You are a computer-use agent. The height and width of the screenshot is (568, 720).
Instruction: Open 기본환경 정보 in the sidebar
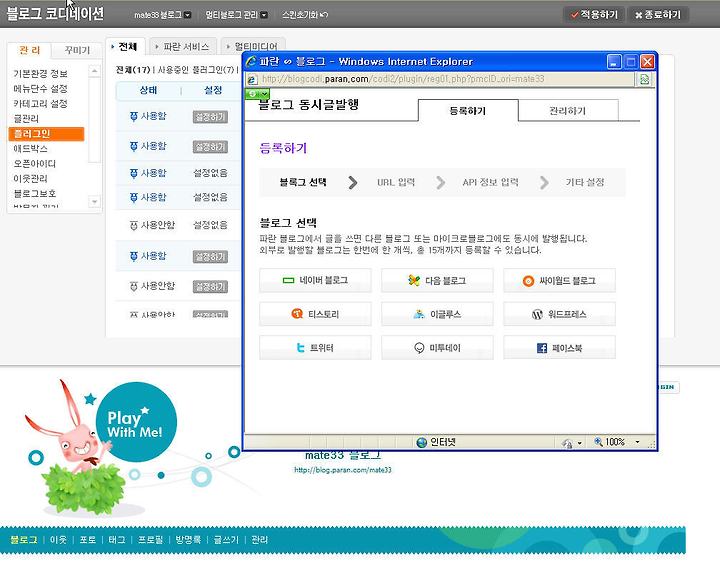40,73
